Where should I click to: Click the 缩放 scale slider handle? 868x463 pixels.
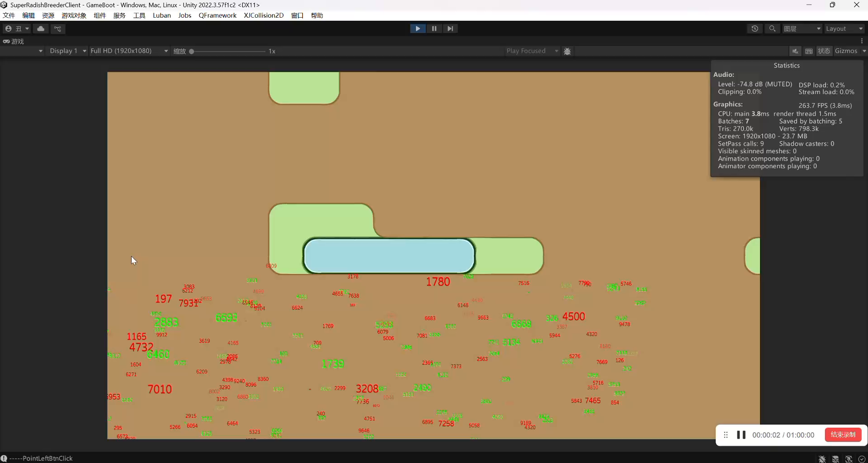pyautogui.click(x=192, y=52)
